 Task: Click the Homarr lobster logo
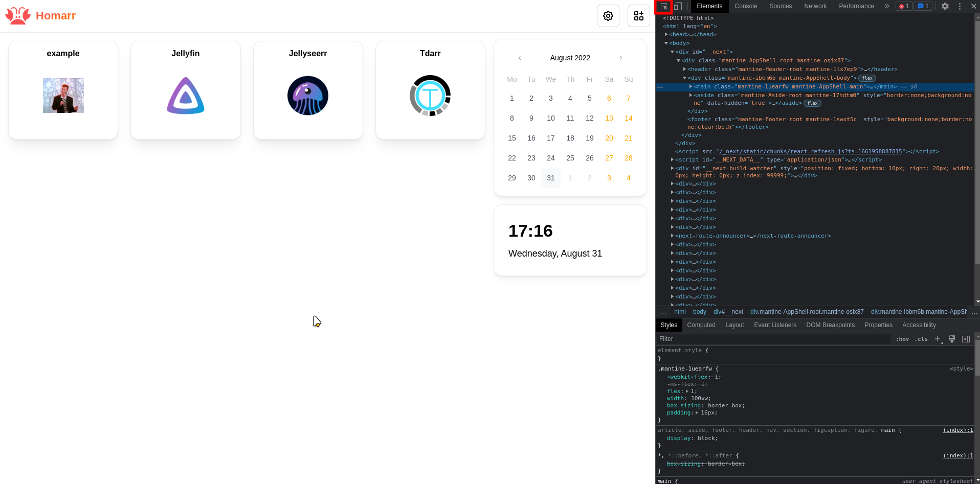coord(18,16)
